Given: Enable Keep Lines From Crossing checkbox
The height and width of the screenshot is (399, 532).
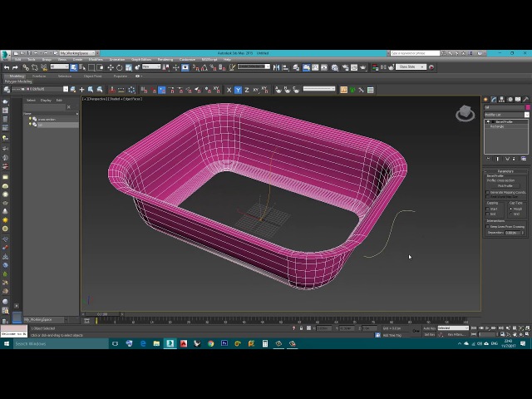Looking at the screenshot, I should tap(488, 226).
